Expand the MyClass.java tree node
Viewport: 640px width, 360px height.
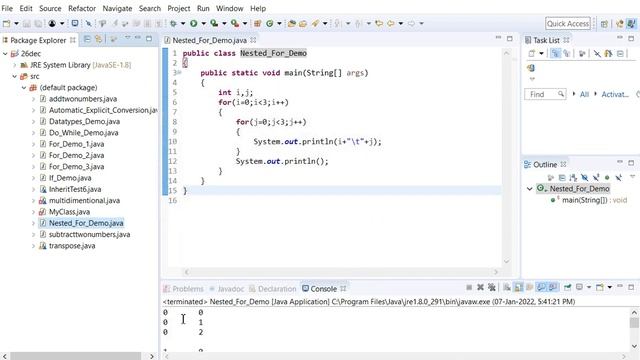pos(33,212)
